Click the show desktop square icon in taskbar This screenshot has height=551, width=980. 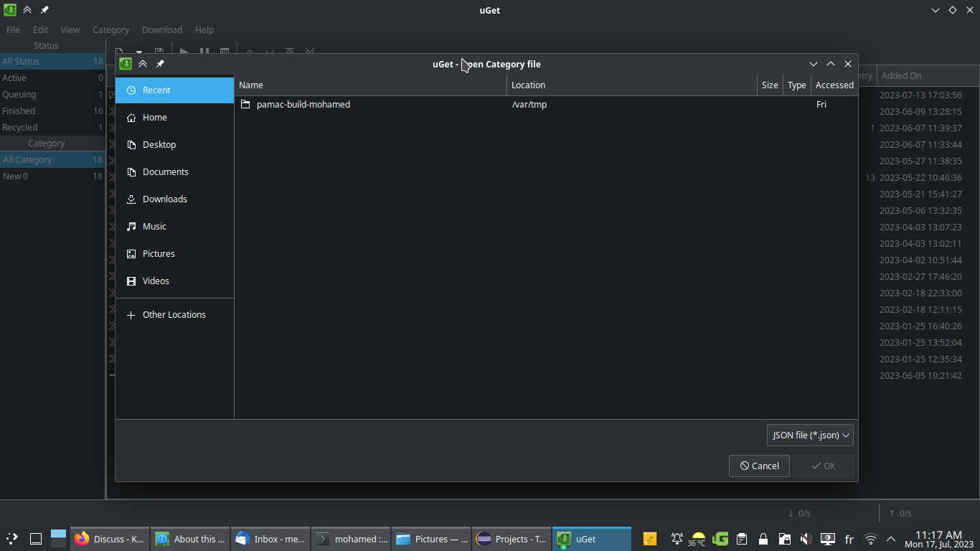pos(36,539)
